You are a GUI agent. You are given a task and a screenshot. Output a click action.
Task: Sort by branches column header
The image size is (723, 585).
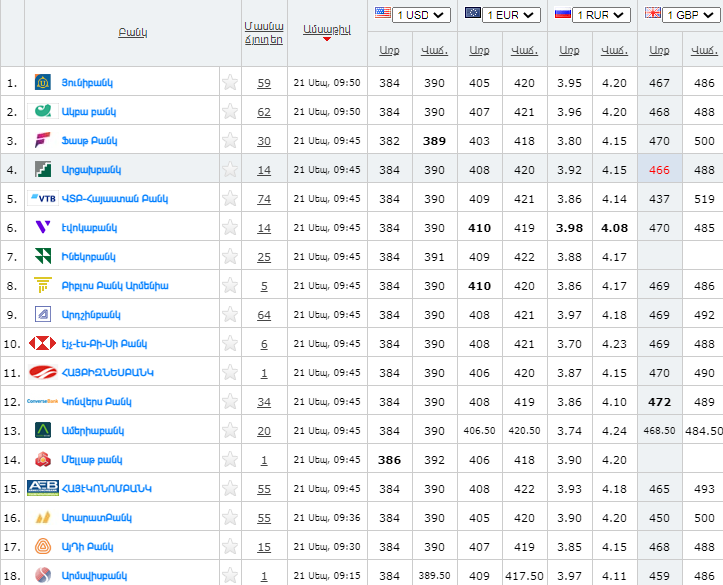coord(264,33)
